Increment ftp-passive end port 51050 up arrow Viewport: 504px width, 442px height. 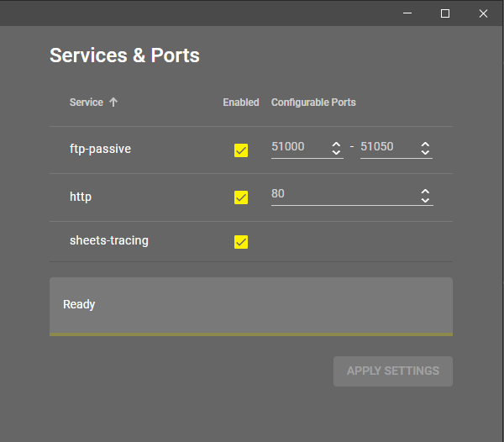426,144
